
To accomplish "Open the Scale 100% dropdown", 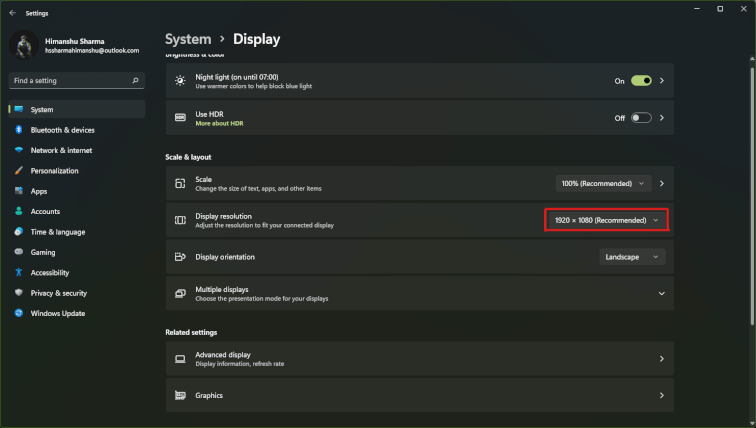I will [603, 184].
